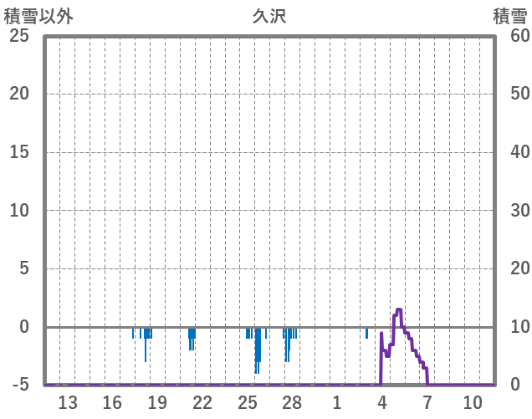Click left axis value 15
The width and height of the screenshot is (532, 419).
(18, 152)
